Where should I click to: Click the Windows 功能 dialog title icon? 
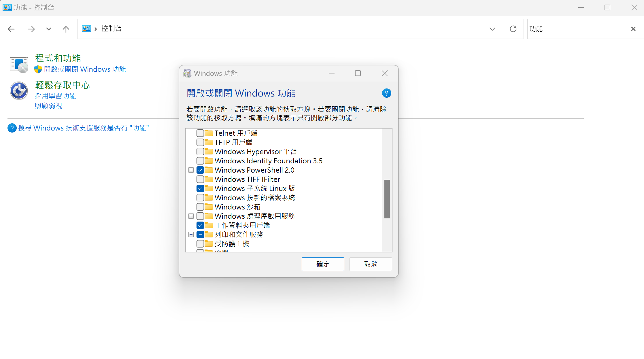coord(187,73)
